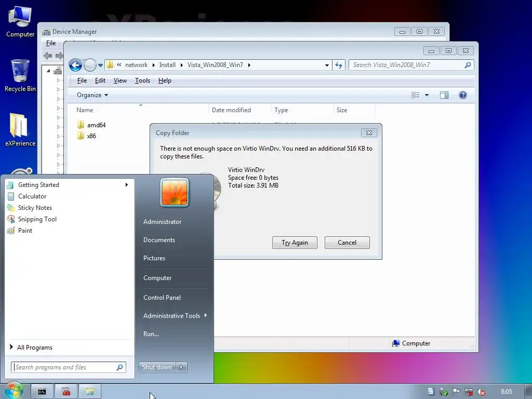The height and width of the screenshot is (399, 532).
Task: Click Device Manager back arrow icon
Action: coord(48,56)
